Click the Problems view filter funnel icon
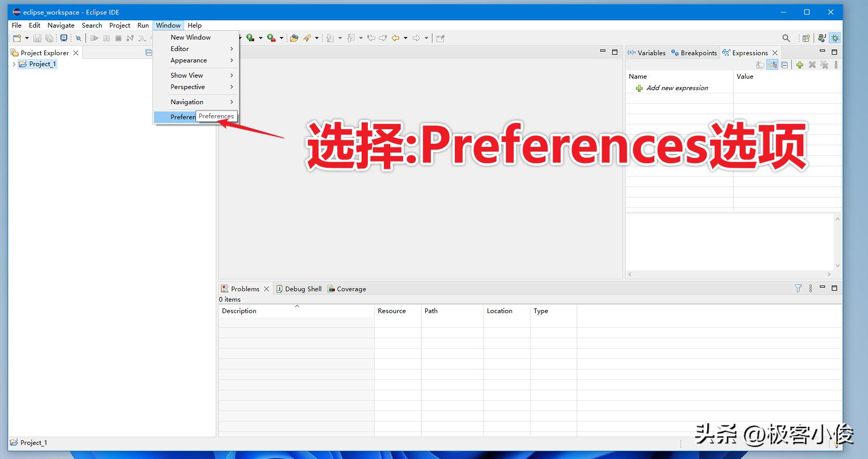This screenshot has width=868, height=459. pos(798,288)
